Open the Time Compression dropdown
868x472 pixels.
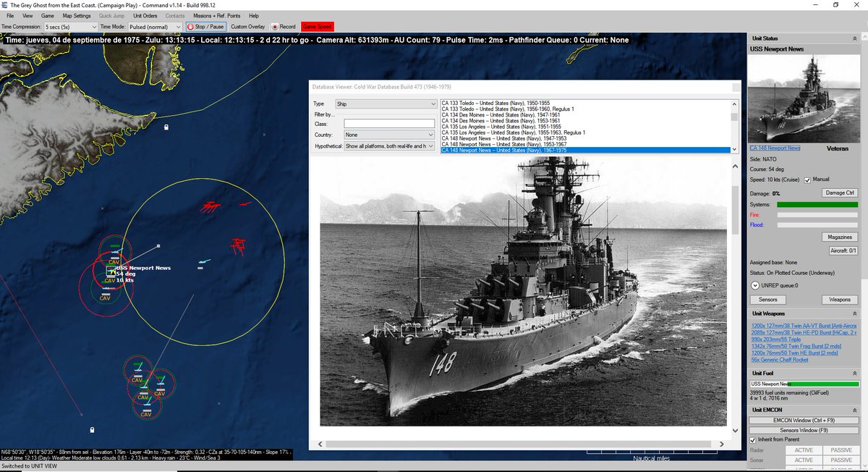tap(70, 26)
